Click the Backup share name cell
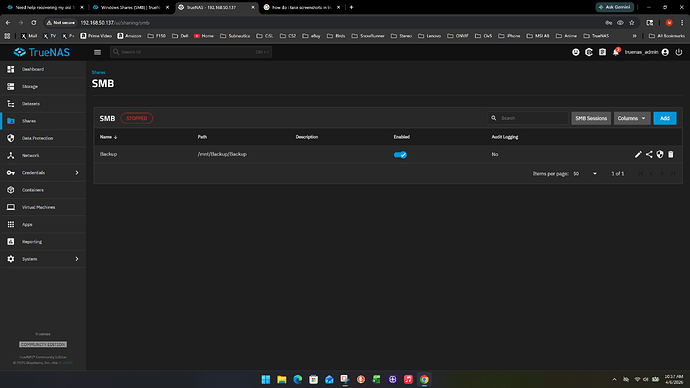This screenshot has height=388, width=690. 108,154
